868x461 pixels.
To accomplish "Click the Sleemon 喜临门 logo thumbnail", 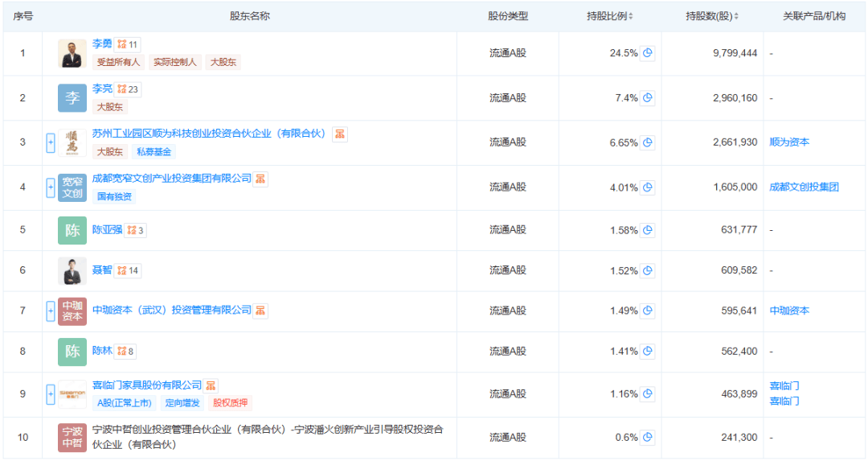I will point(72,394).
